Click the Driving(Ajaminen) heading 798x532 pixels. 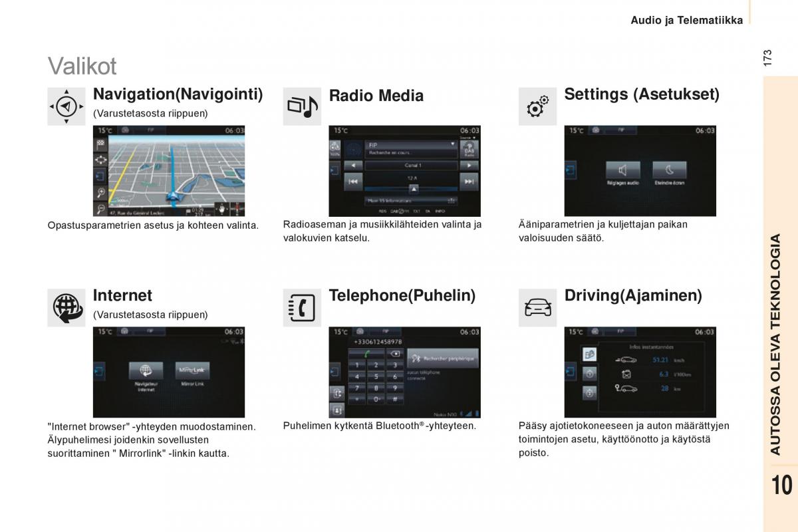[633, 295]
